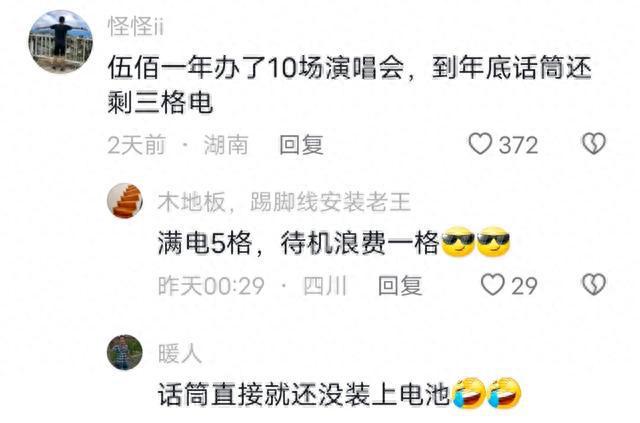Reply to the 怪怪ii comment

point(301,145)
